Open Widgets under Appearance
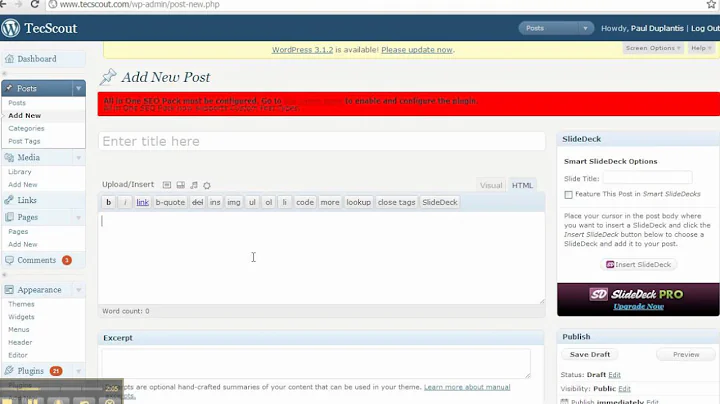720x404 pixels. click(x=21, y=317)
